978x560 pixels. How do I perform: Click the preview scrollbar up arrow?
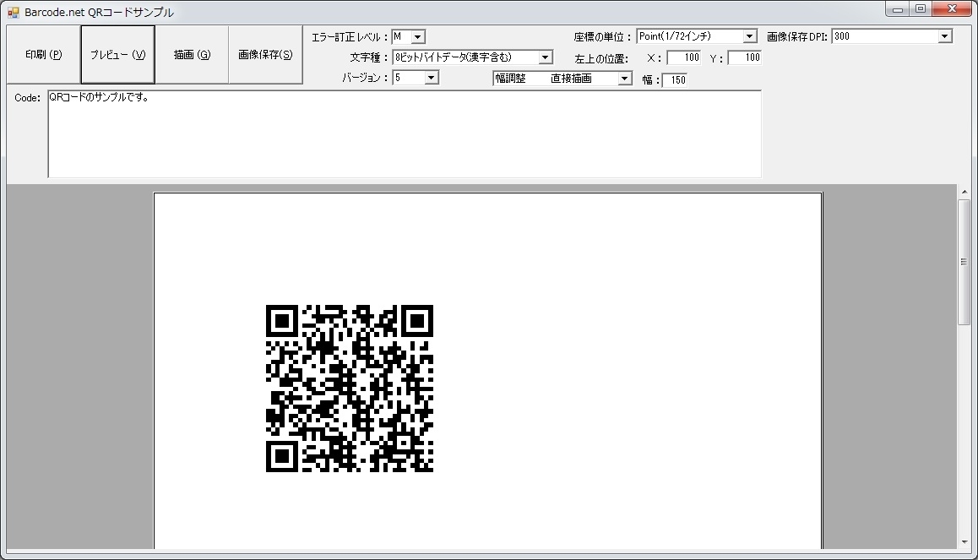tap(964, 192)
